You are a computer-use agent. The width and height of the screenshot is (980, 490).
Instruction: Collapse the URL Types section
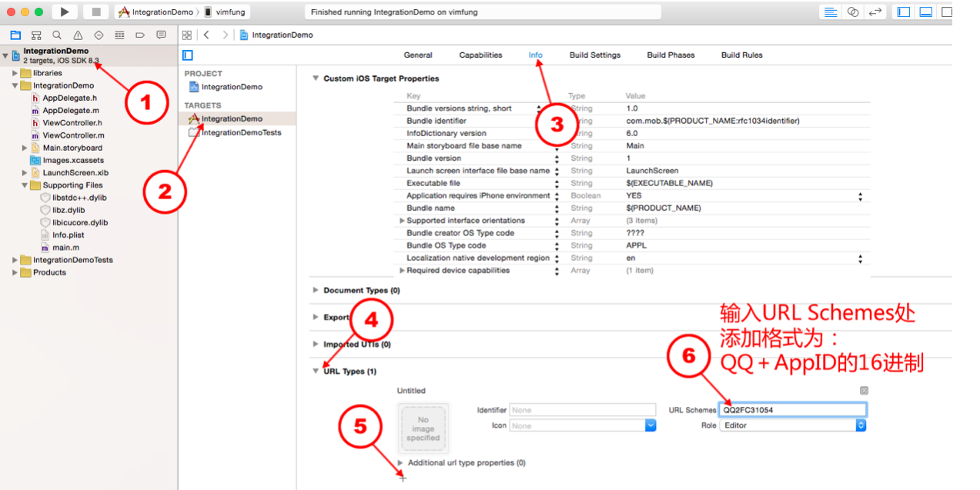[315, 371]
